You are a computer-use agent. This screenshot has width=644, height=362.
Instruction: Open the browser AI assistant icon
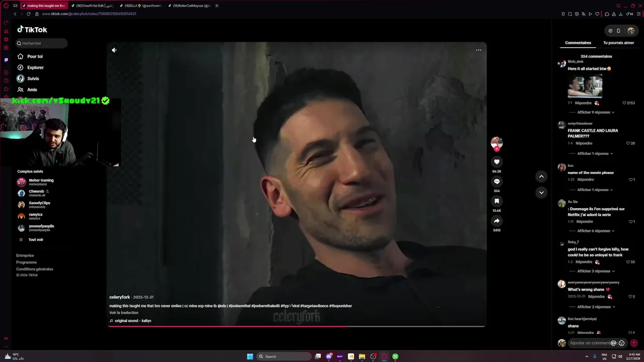pyautogui.click(x=630, y=14)
